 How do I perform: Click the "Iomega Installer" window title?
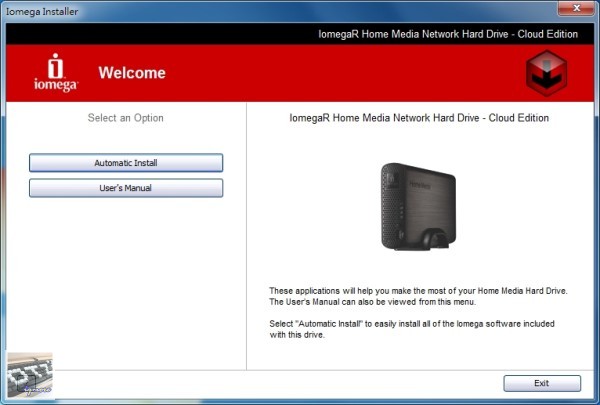coord(42,11)
